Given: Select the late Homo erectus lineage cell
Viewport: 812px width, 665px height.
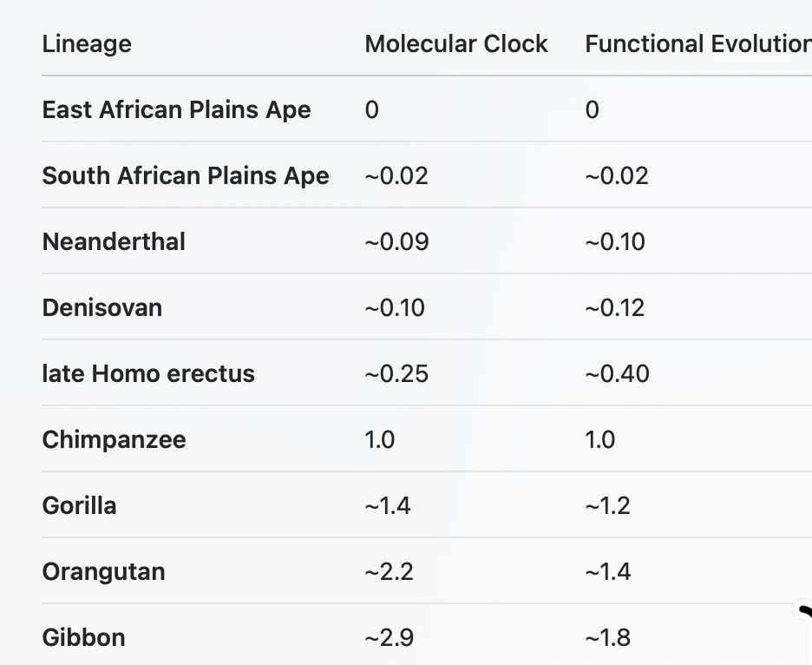Looking at the screenshot, I should (148, 373).
